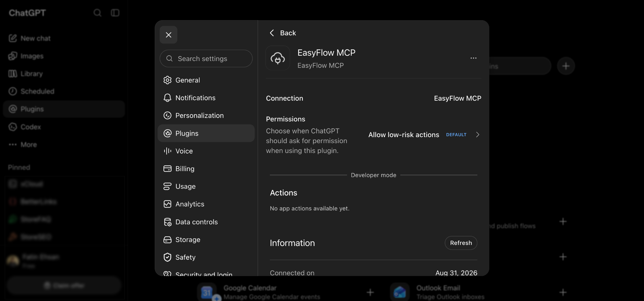Toggle the sidebar panel icon
The height and width of the screenshot is (301, 644).
coord(115,13)
